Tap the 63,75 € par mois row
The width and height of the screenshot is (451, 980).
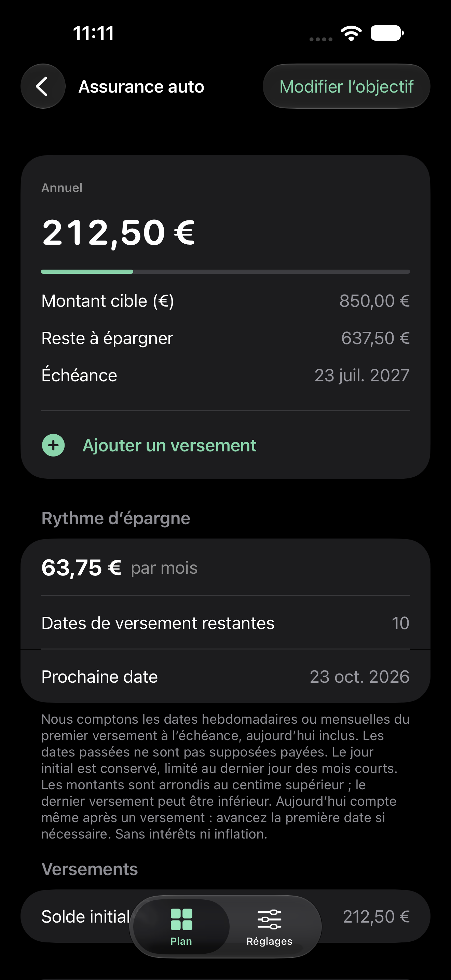coord(225,568)
